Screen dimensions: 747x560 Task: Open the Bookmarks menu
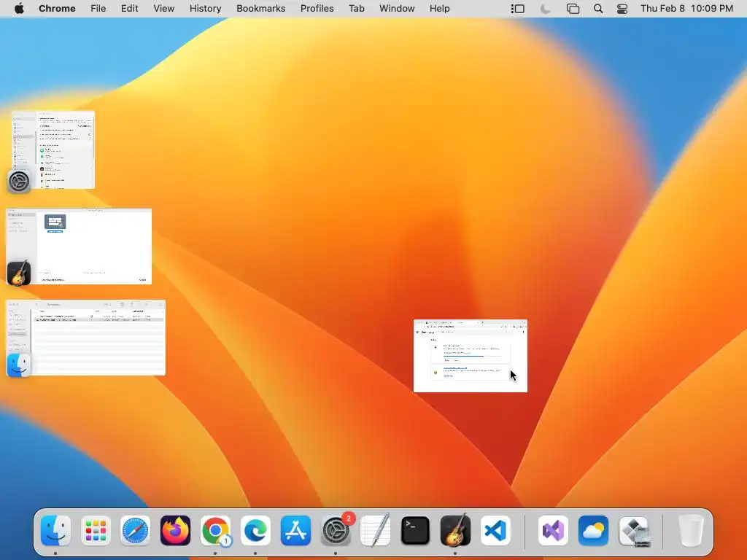(x=260, y=9)
